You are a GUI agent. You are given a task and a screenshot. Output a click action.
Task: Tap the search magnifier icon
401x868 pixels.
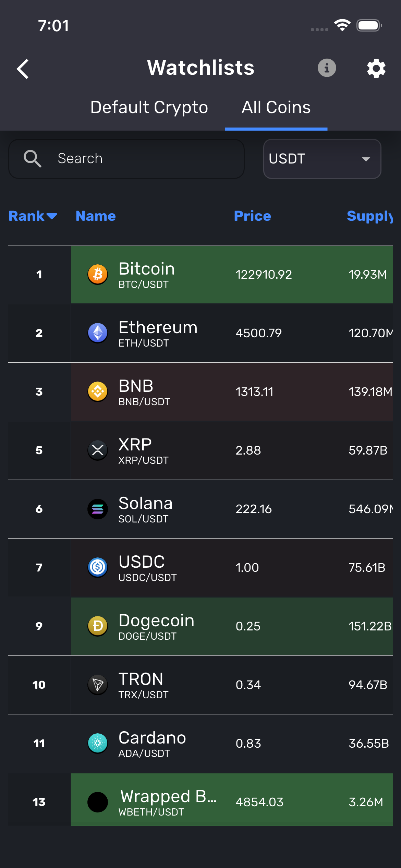(x=33, y=159)
